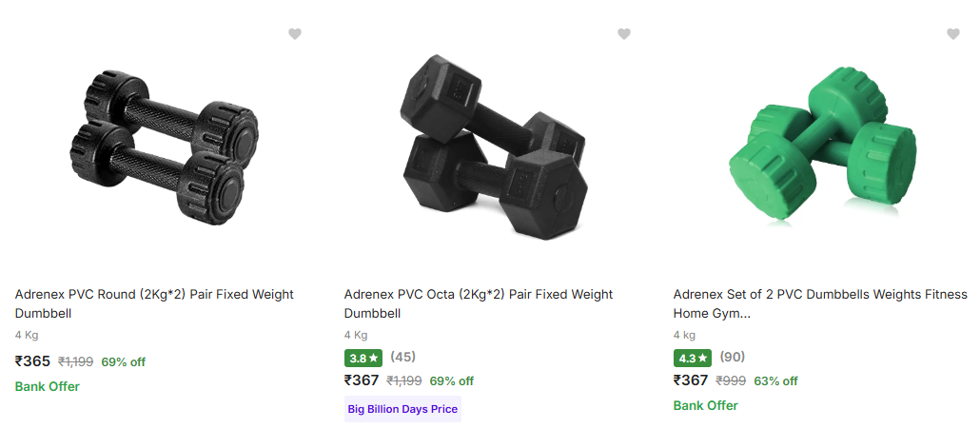This screenshot has height=448, width=980.
Task: Click the Bank Offer label under the green dumbbells
Action: pyautogui.click(x=706, y=405)
